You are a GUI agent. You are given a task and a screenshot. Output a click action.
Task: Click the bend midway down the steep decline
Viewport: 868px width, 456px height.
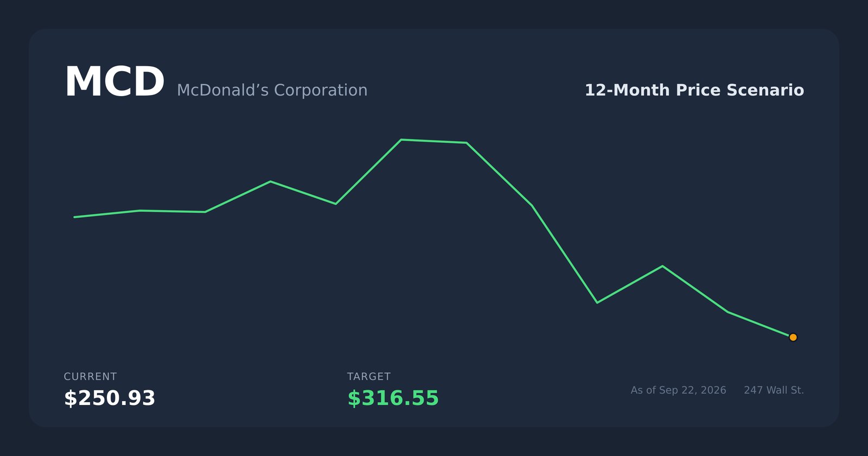tap(532, 206)
